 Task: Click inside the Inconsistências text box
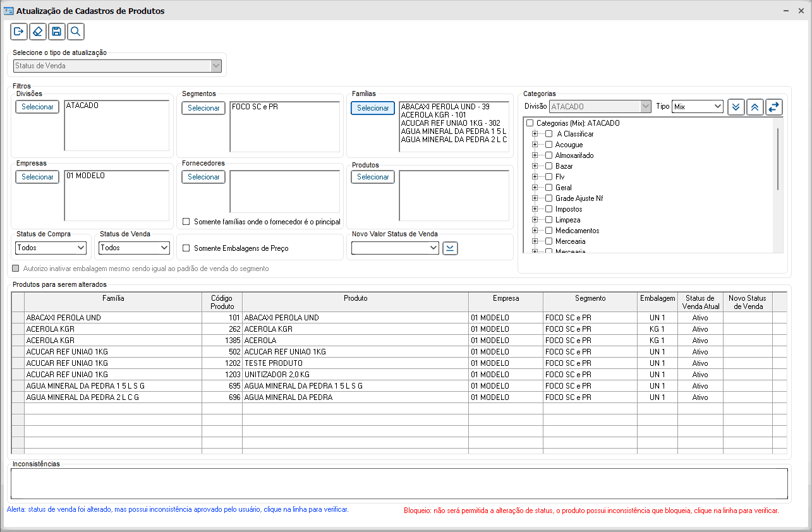coord(399,484)
